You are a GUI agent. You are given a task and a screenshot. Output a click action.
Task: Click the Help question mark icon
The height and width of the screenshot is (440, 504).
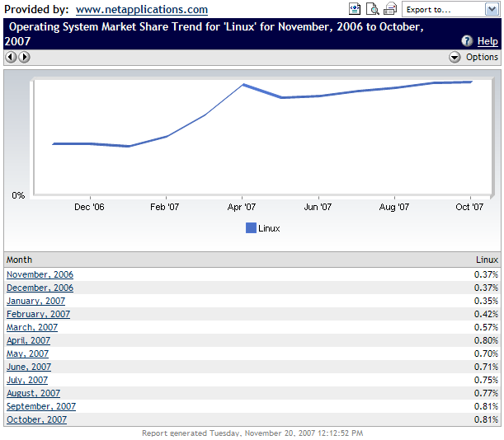(x=467, y=41)
